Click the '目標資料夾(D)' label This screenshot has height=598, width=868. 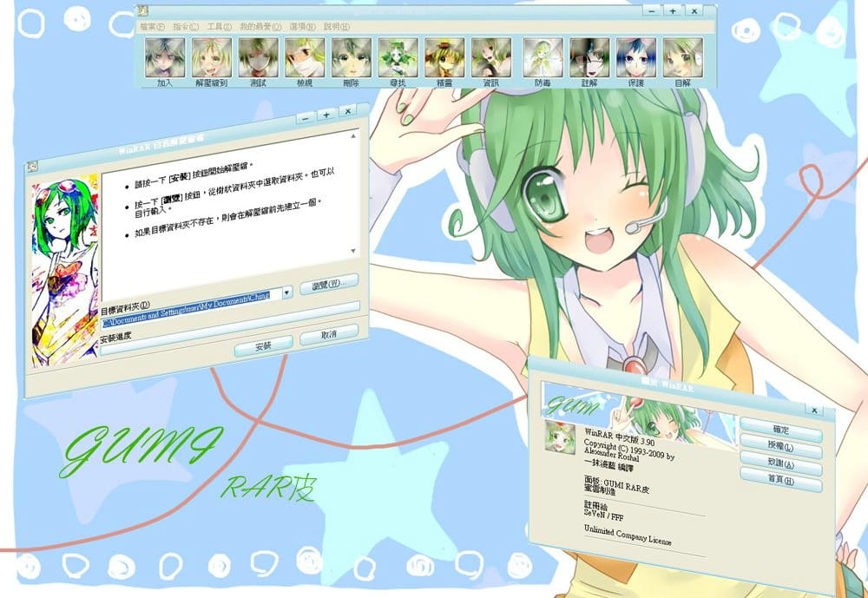pos(125,308)
